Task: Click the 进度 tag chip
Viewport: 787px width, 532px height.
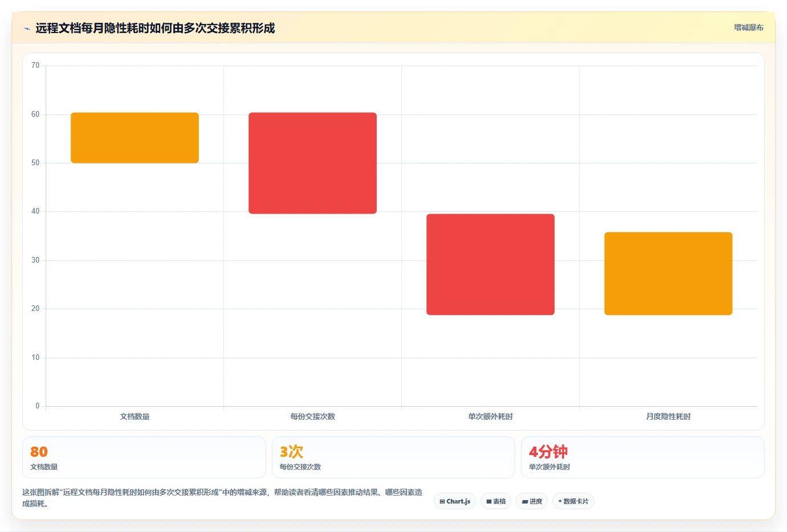Action: pos(532,501)
